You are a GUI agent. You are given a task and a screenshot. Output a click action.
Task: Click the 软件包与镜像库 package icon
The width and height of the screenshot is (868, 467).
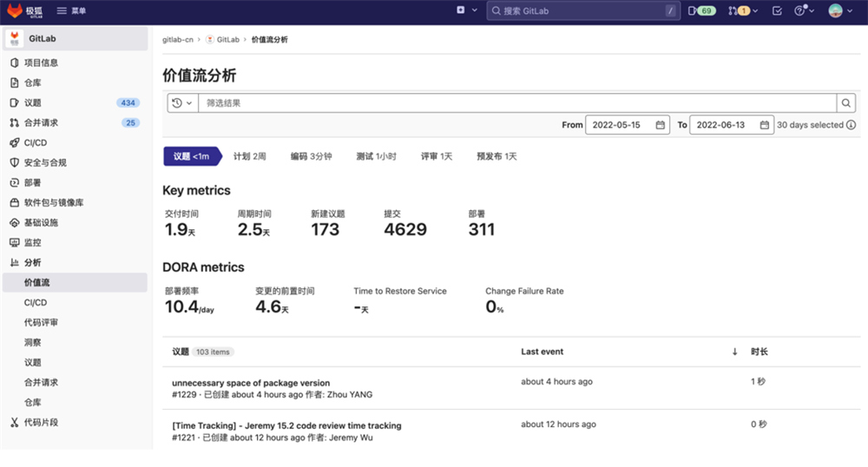coord(15,202)
